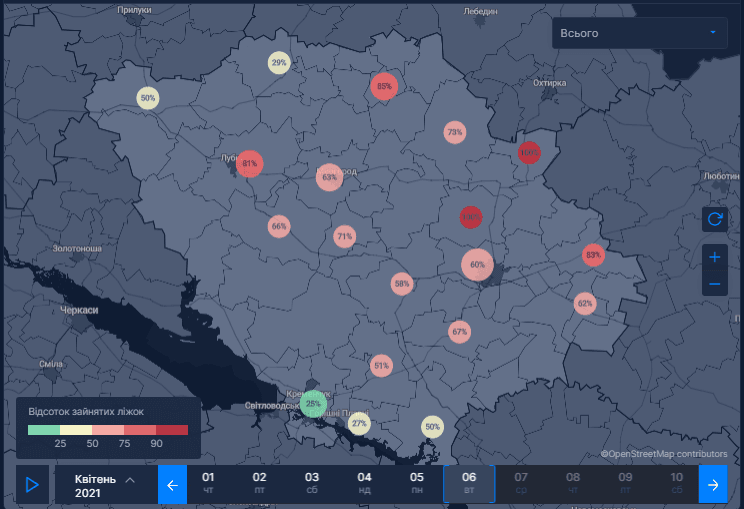This screenshot has width=744, height=509.
Task: Zoom out with the minus icon
Action: (x=715, y=284)
